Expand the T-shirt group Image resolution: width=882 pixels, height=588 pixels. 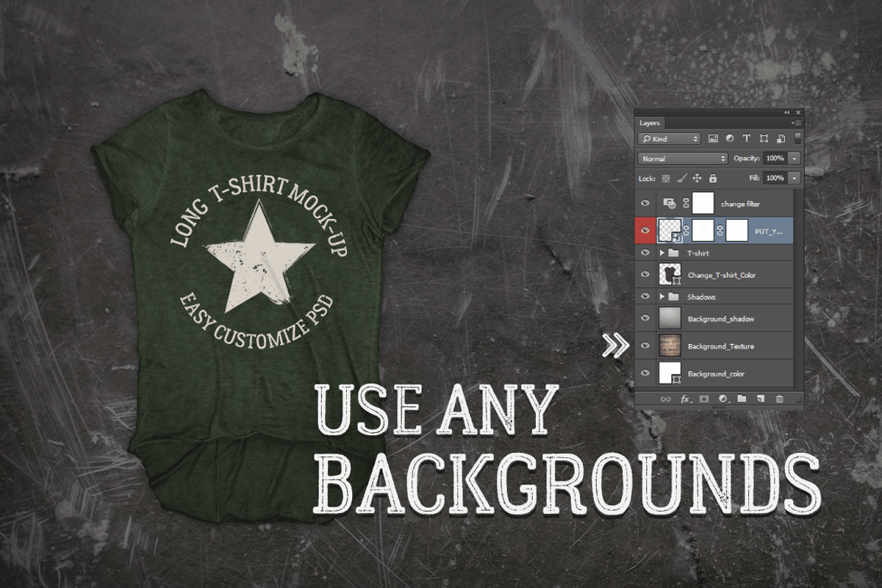(x=661, y=252)
